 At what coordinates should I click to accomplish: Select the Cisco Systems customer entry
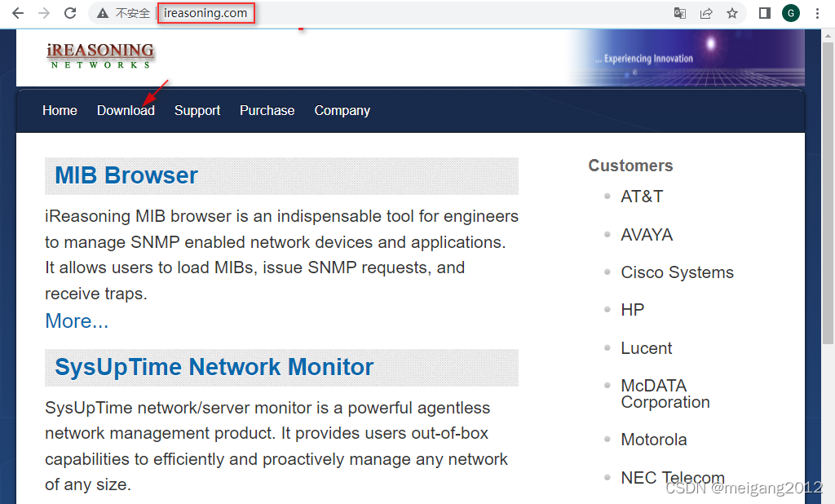point(677,272)
